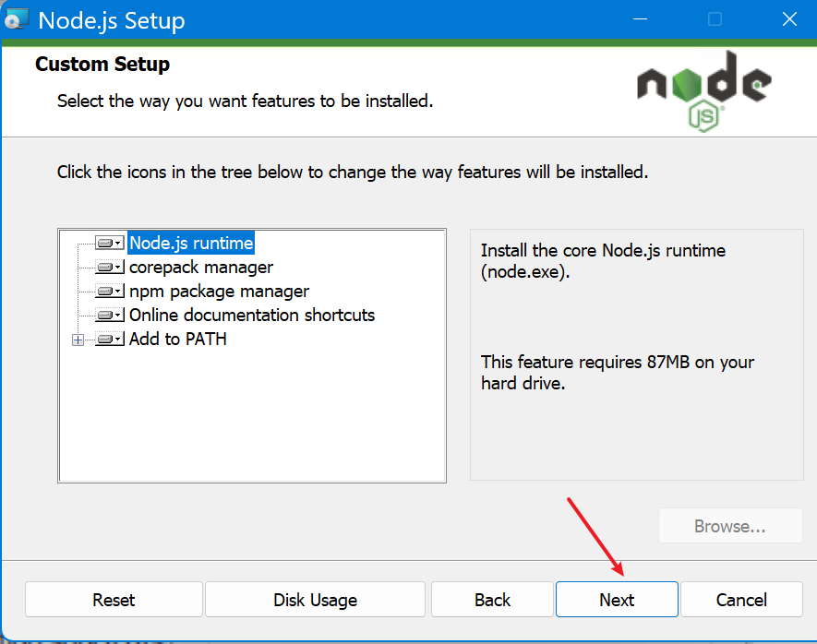This screenshot has height=644, width=817.
Task: Select the npm package manager tree item
Action: [x=219, y=291]
